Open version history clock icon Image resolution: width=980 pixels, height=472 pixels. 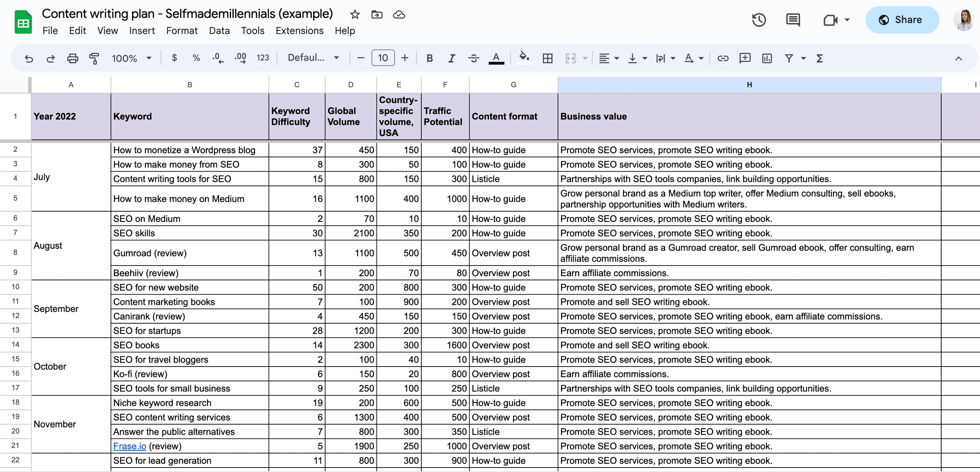[759, 20]
